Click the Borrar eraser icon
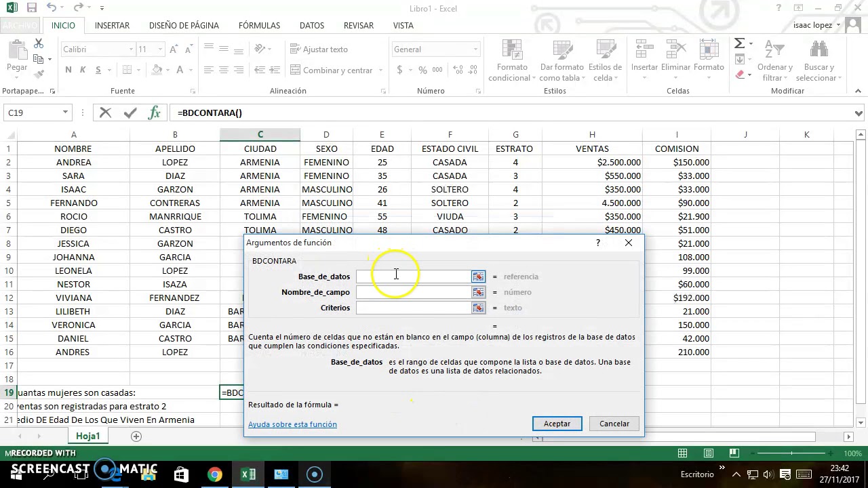Image resolution: width=868 pixels, height=488 pixels. 739,75
